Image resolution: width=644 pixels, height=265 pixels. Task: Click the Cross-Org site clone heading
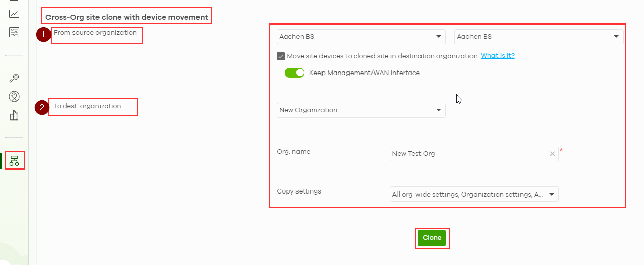point(127,17)
